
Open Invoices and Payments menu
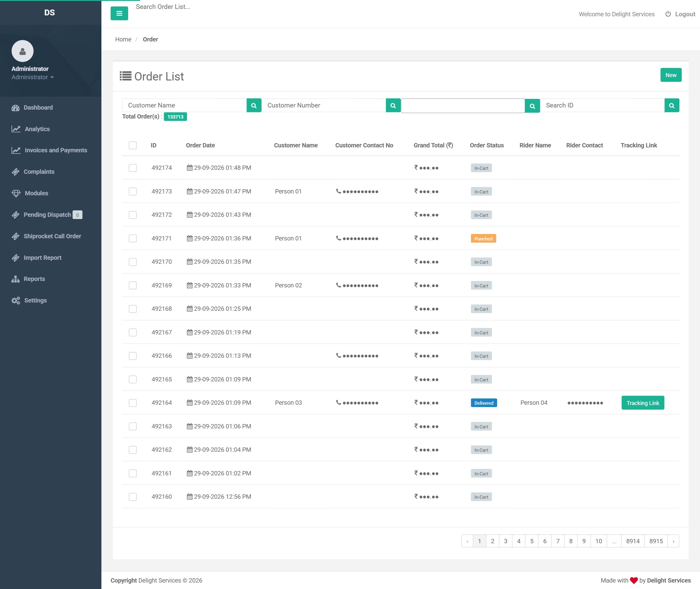pyautogui.click(x=50, y=150)
